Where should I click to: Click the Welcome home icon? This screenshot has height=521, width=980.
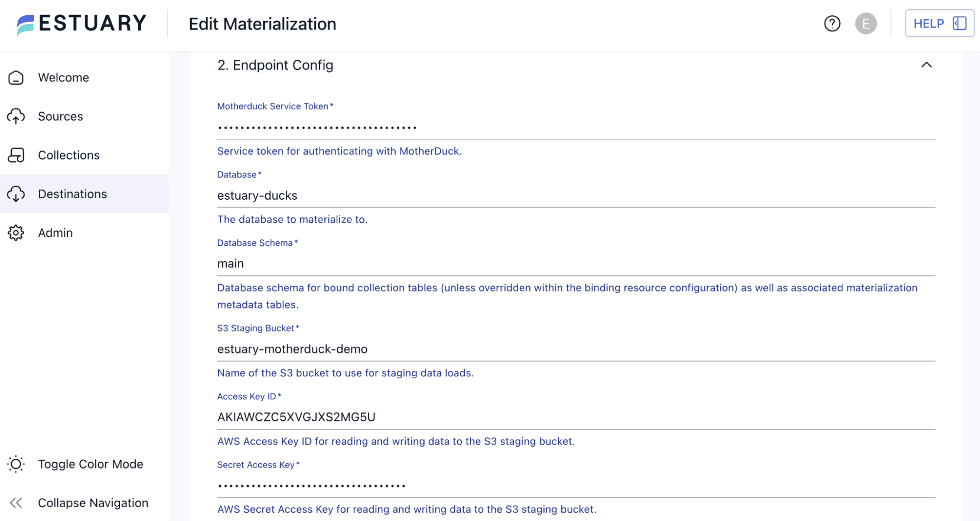coord(16,78)
